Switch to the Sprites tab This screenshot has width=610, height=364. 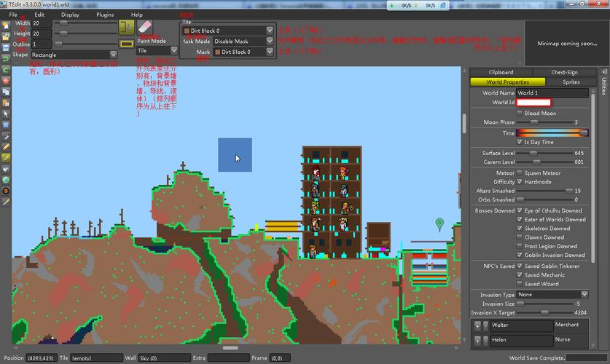pyautogui.click(x=571, y=82)
